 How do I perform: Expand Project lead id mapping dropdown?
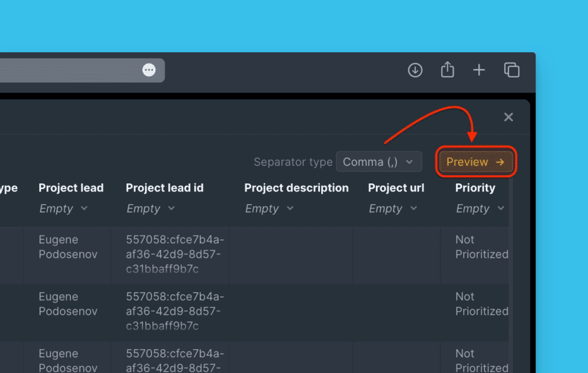tap(150, 209)
